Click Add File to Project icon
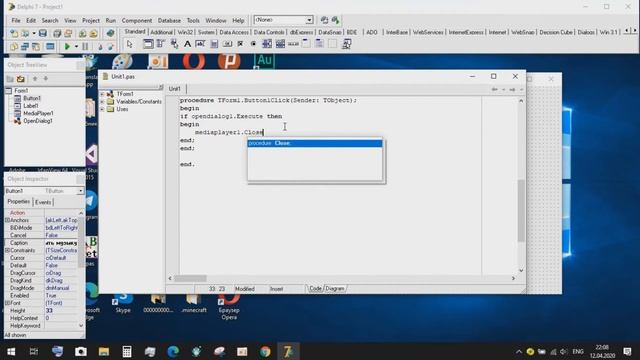640x360 pixels. point(82,33)
